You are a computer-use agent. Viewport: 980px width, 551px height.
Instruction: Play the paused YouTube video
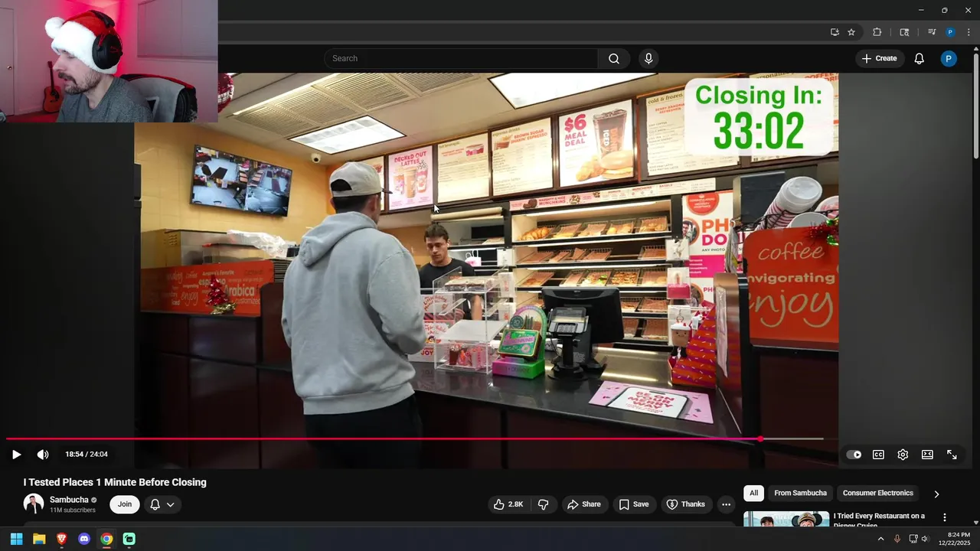16,455
